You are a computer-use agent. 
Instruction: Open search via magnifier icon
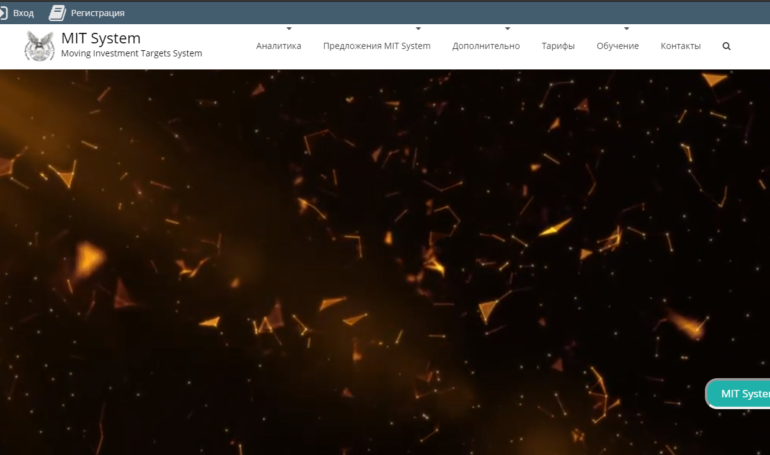[x=726, y=46]
